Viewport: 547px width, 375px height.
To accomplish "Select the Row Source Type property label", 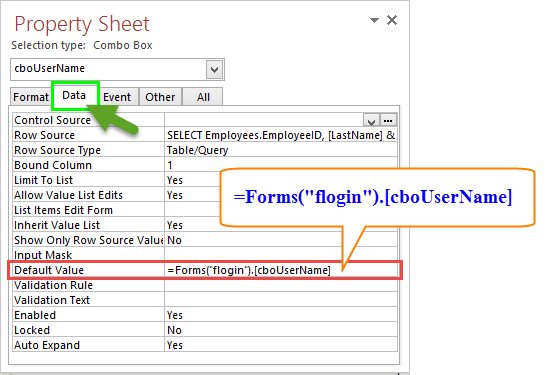I will 57,150.
